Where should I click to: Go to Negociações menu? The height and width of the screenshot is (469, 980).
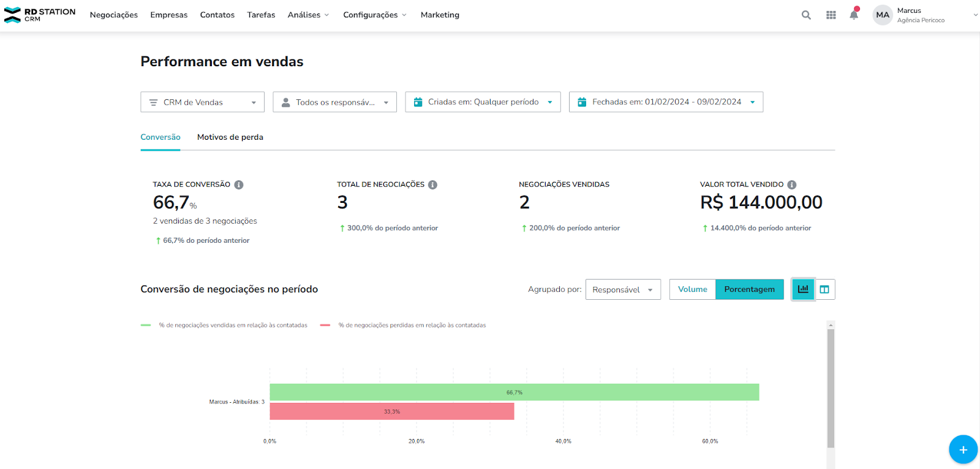[114, 15]
